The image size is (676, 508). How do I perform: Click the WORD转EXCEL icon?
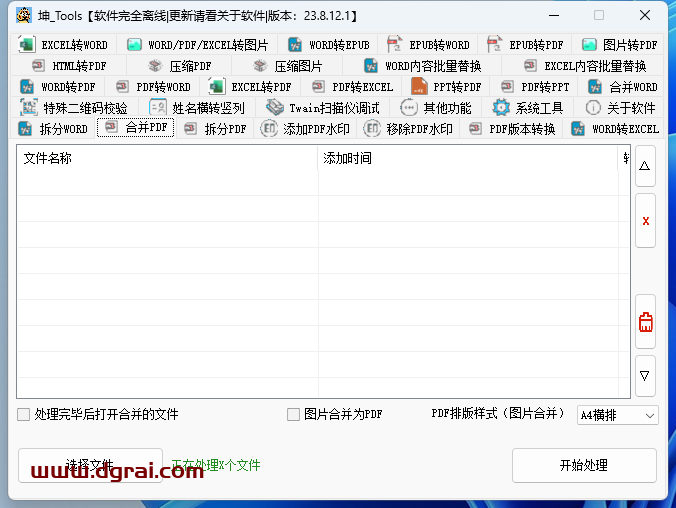pos(578,129)
